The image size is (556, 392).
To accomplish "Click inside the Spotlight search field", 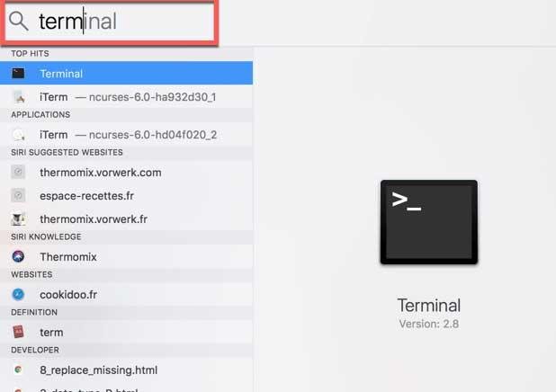I will (x=109, y=22).
